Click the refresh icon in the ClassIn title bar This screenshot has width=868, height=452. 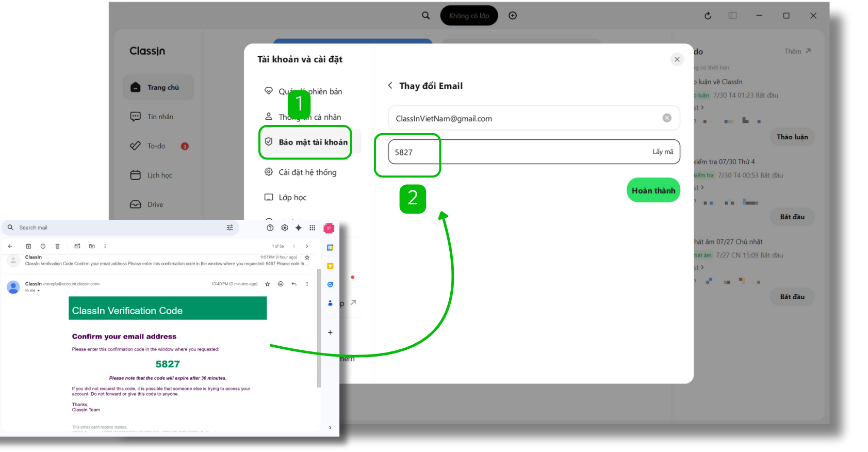[x=708, y=16]
